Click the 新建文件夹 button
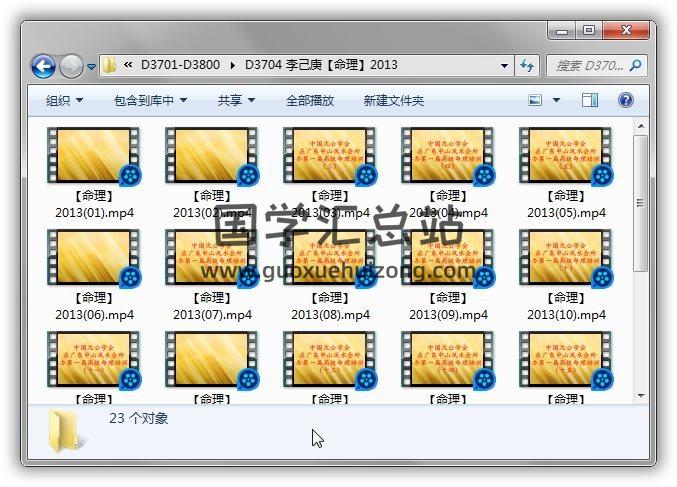677x487 pixels. click(x=393, y=101)
